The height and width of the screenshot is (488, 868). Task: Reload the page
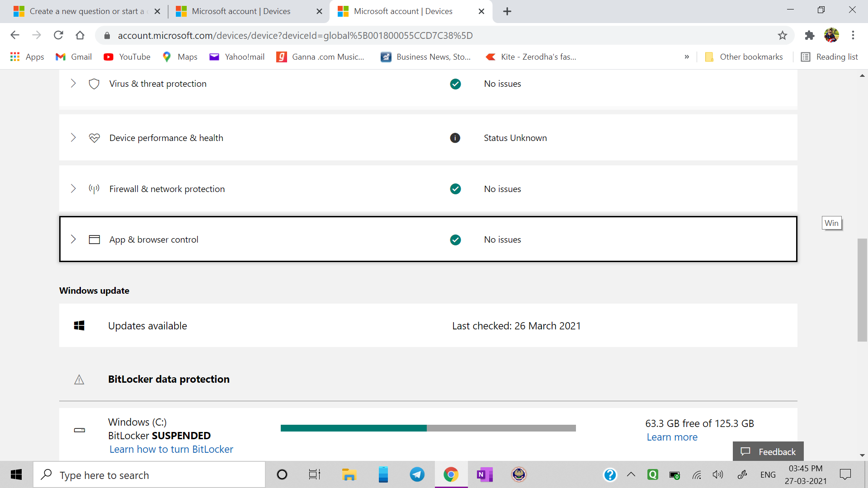tap(58, 35)
